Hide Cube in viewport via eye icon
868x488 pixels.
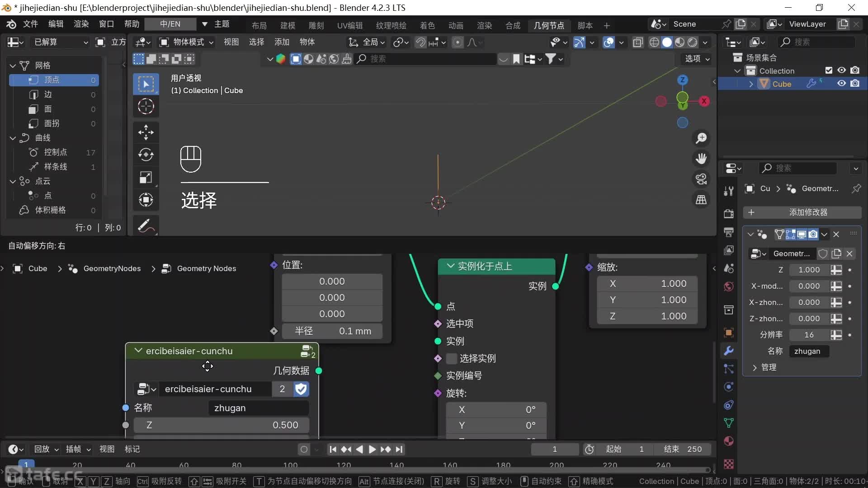tap(841, 84)
